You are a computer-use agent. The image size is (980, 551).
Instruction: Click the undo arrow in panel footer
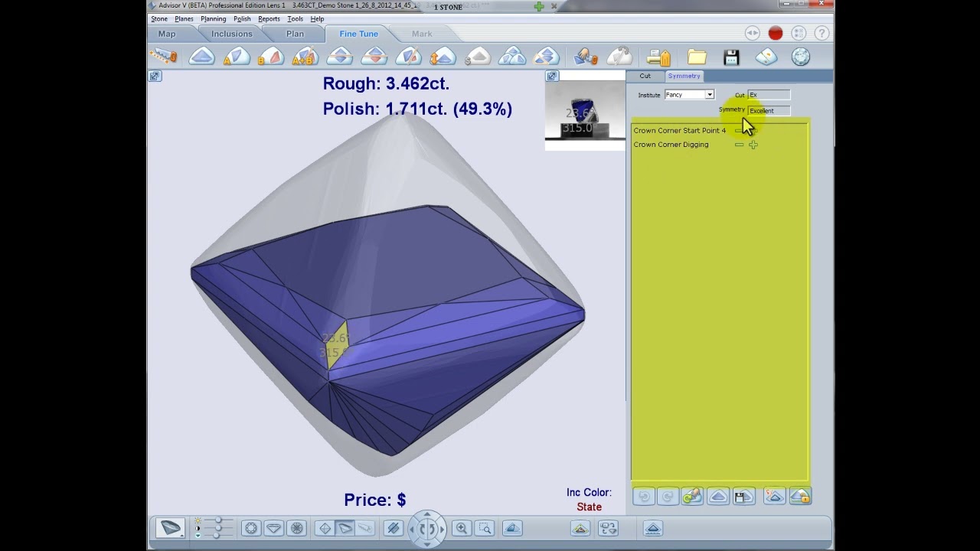coord(644,497)
